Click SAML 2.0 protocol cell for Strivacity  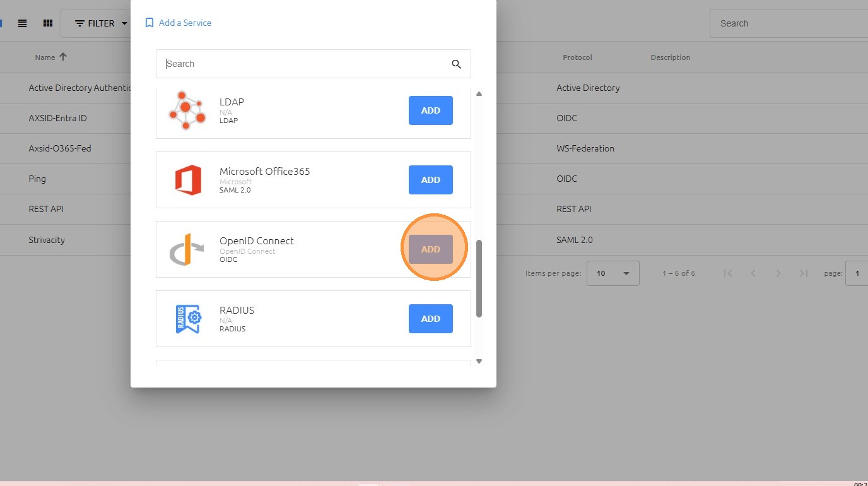[x=575, y=240]
